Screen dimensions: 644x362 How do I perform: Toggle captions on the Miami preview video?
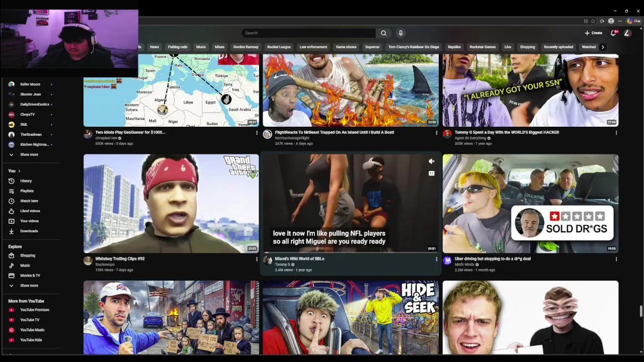point(431,173)
